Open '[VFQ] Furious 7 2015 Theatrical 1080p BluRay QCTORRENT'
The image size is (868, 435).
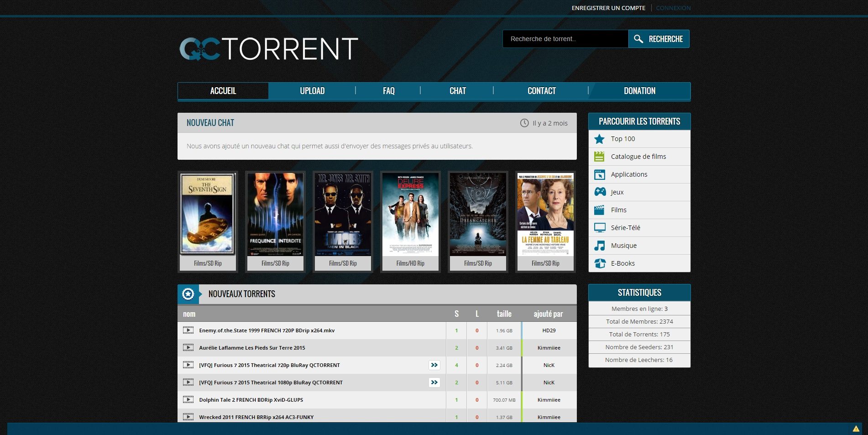click(271, 383)
